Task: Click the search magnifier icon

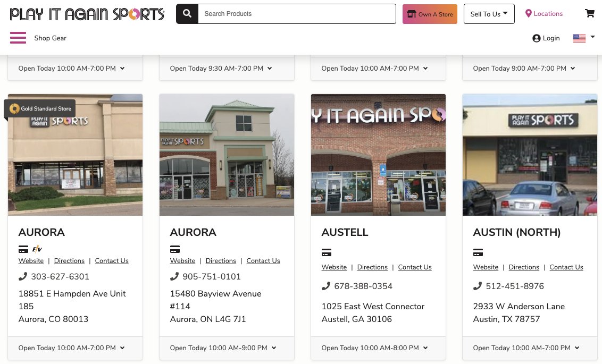Action: tap(187, 14)
